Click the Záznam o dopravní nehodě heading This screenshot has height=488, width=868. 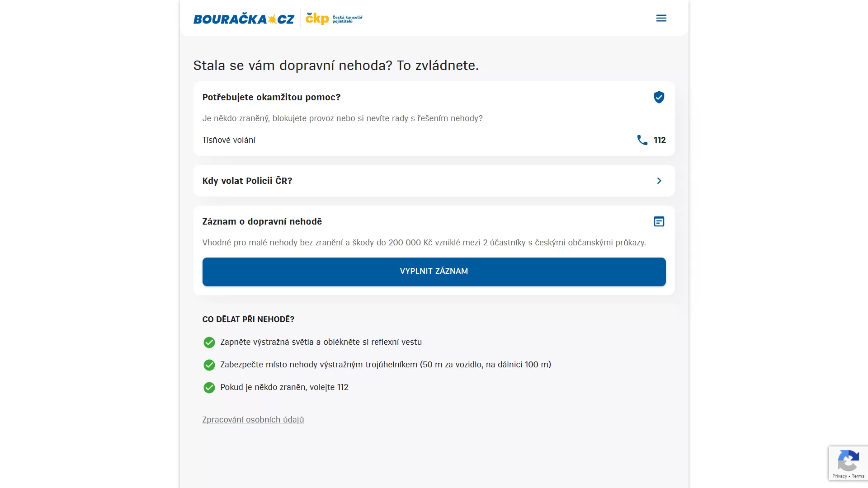[262, 221]
